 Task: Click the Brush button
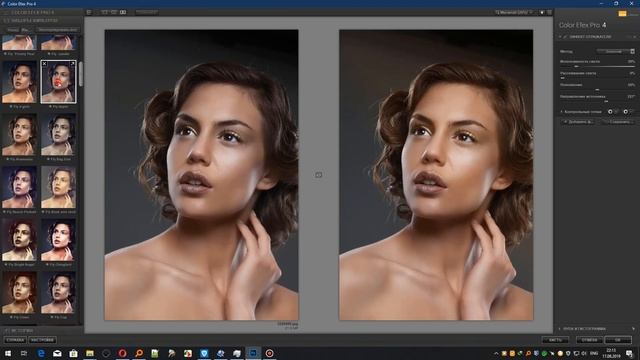coord(555,340)
